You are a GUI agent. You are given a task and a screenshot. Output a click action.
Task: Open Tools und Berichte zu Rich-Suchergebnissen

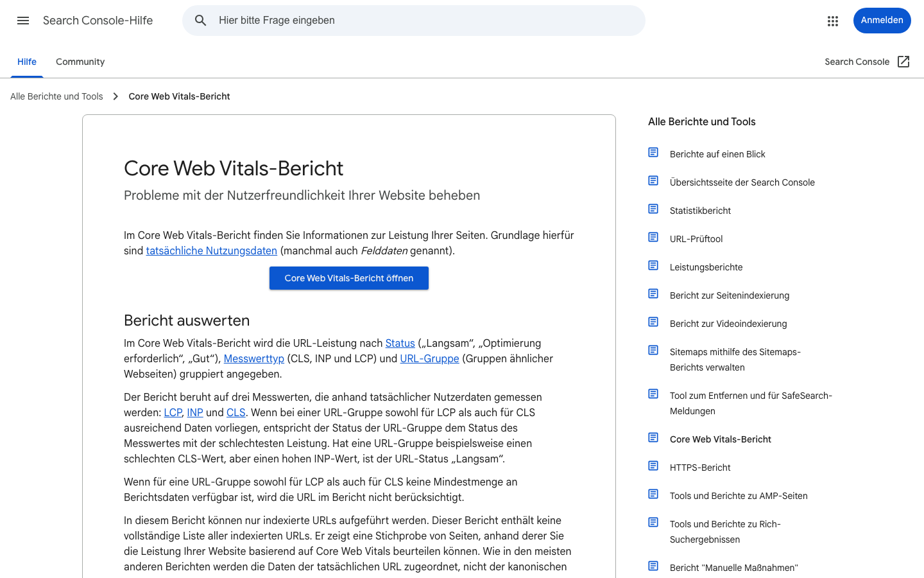pos(725,532)
